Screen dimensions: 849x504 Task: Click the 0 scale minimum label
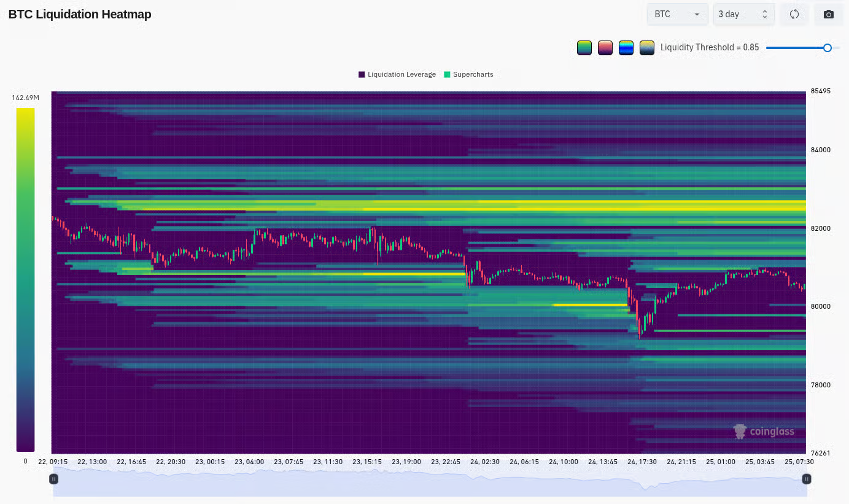point(26,461)
